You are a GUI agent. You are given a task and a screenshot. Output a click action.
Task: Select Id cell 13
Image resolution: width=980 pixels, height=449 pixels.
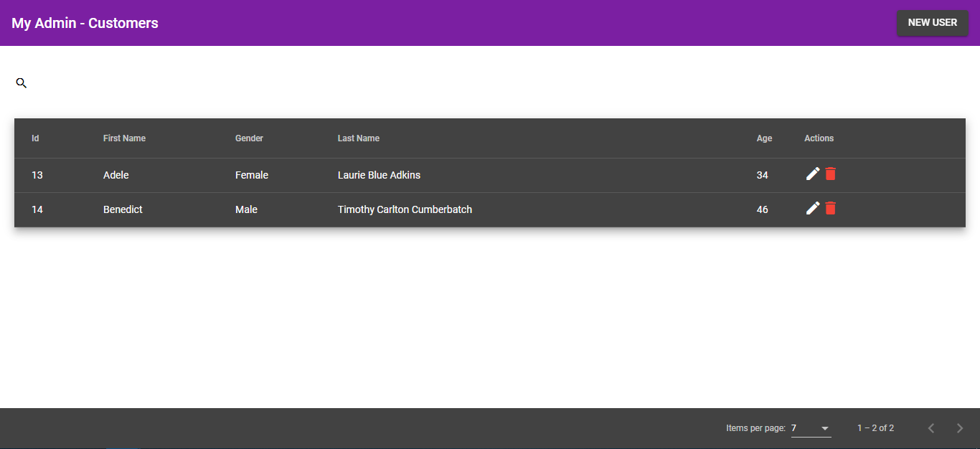[37, 175]
